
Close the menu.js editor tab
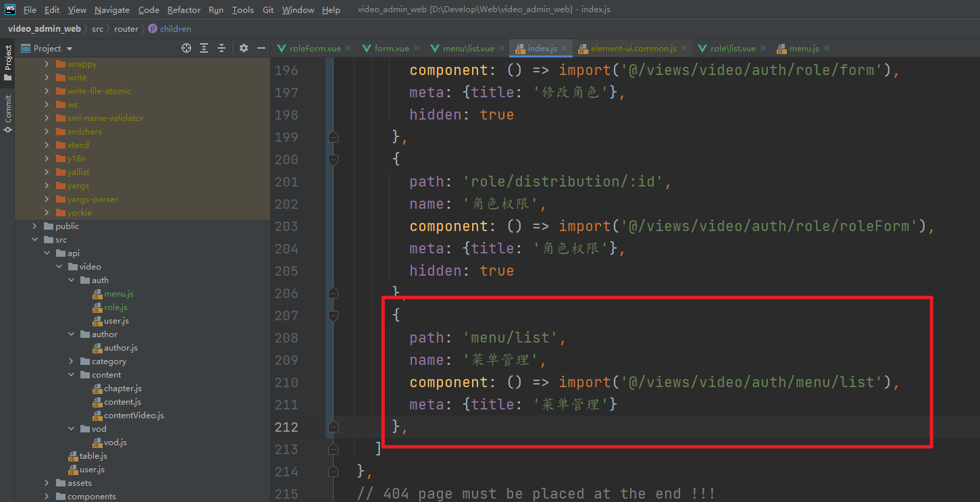click(827, 49)
